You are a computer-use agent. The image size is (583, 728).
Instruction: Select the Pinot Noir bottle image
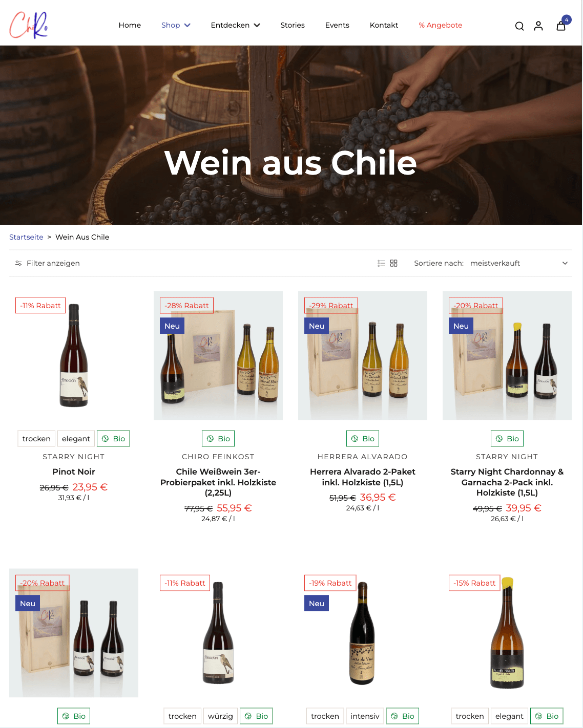point(74,356)
